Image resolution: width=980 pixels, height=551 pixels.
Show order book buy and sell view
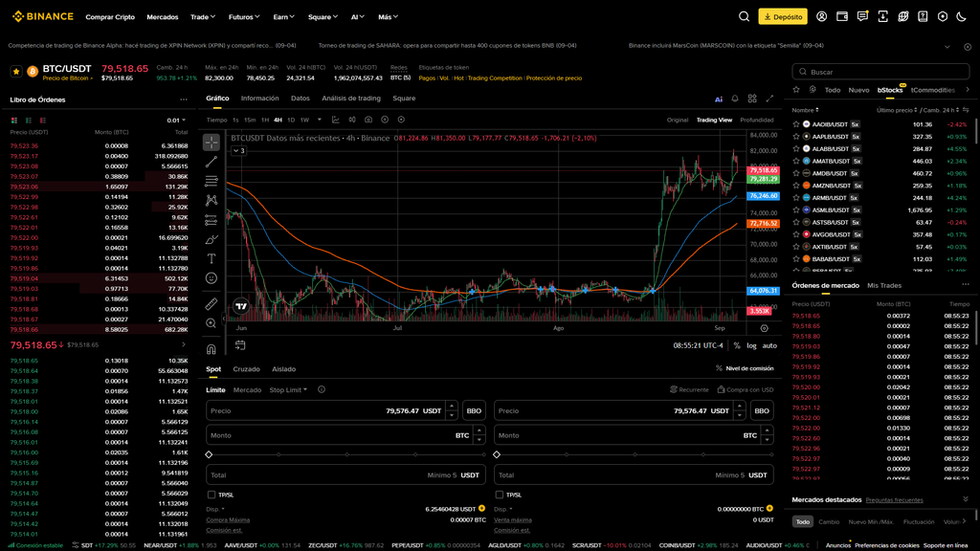14,120
